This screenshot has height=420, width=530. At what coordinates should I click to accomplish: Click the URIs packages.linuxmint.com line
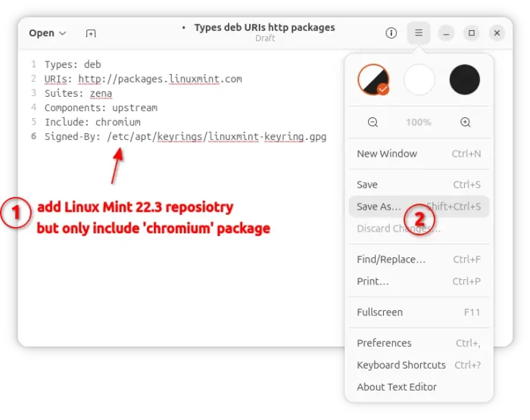143,79
